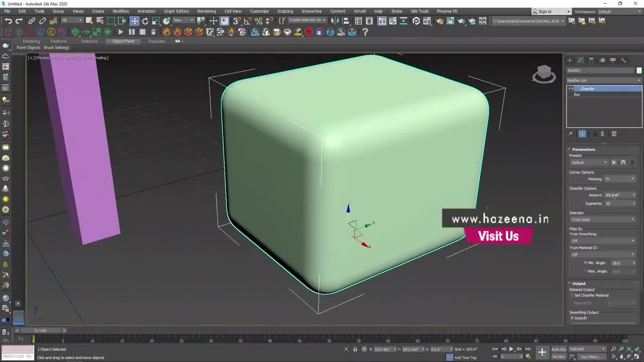Activate the Select and Scale tool
644x362 pixels.
(x=156, y=21)
